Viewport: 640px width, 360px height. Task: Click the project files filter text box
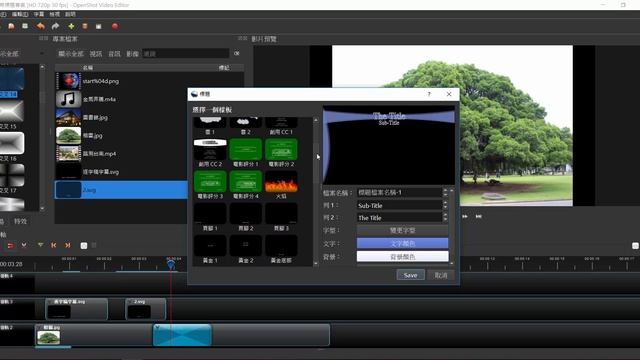(185, 53)
